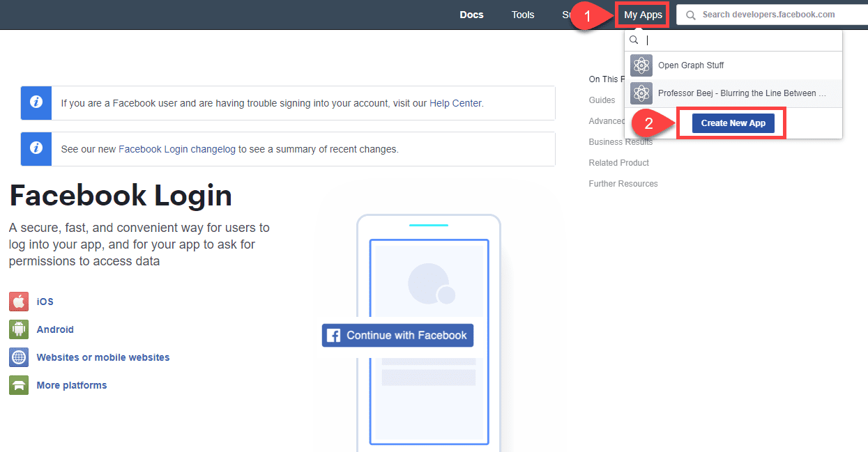Click the info icon next to the changelog notice

(x=36, y=148)
